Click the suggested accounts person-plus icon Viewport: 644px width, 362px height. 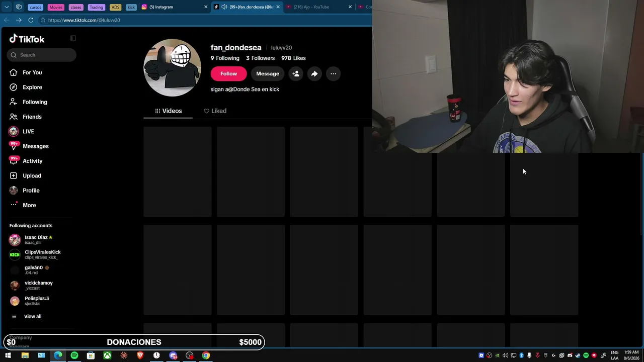[296, 73]
